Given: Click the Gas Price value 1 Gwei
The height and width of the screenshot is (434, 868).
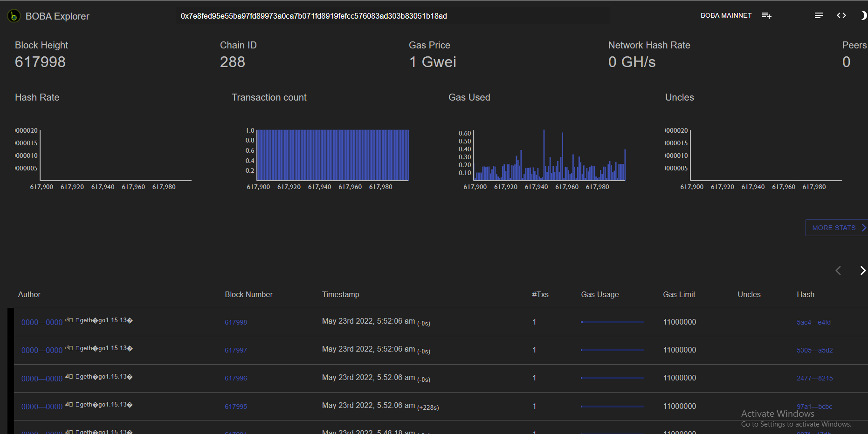Looking at the screenshot, I should tap(433, 62).
